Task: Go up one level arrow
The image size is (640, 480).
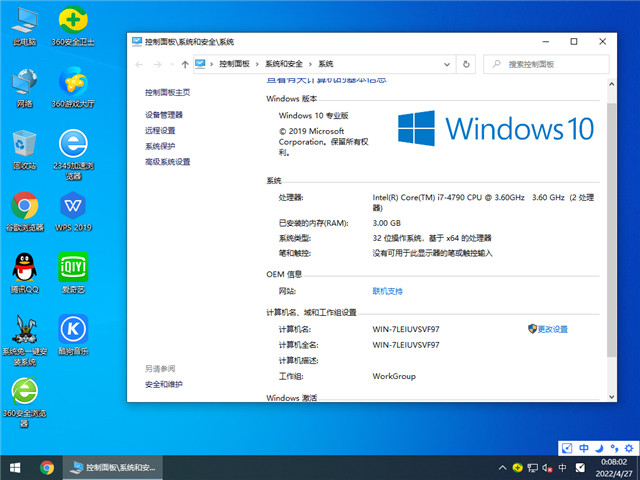Action: (185, 64)
